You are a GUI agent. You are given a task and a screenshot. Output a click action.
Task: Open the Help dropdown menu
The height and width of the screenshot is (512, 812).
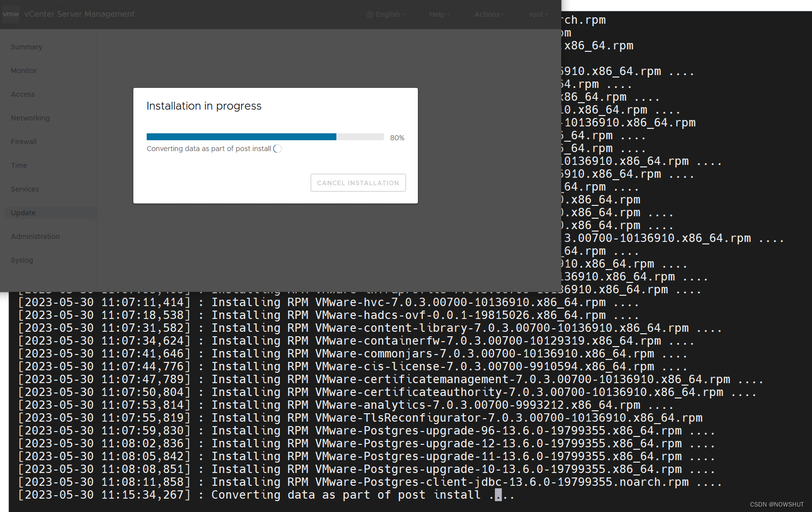(440, 14)
